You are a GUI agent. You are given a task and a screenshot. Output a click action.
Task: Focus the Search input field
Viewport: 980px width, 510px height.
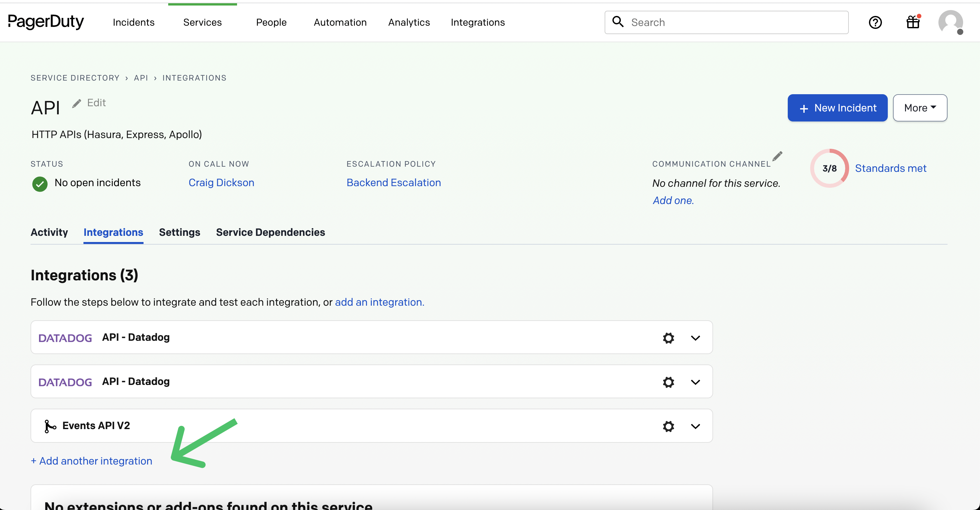click(x=726, y=22)
